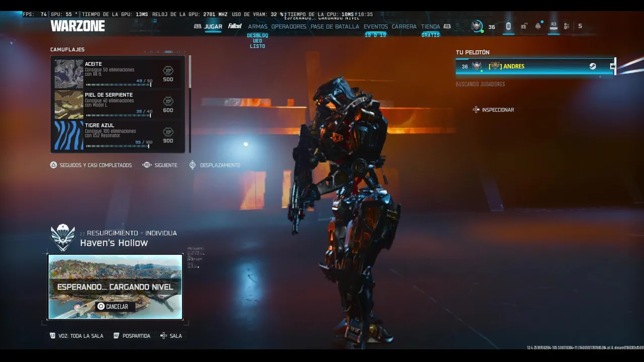Click the CAMUFLAJES section header

[67, 50]
